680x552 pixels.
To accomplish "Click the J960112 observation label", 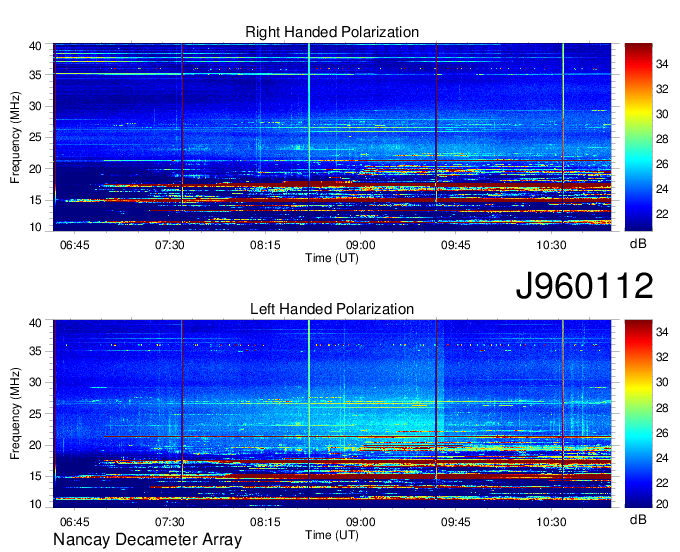I will click(584, 286).
